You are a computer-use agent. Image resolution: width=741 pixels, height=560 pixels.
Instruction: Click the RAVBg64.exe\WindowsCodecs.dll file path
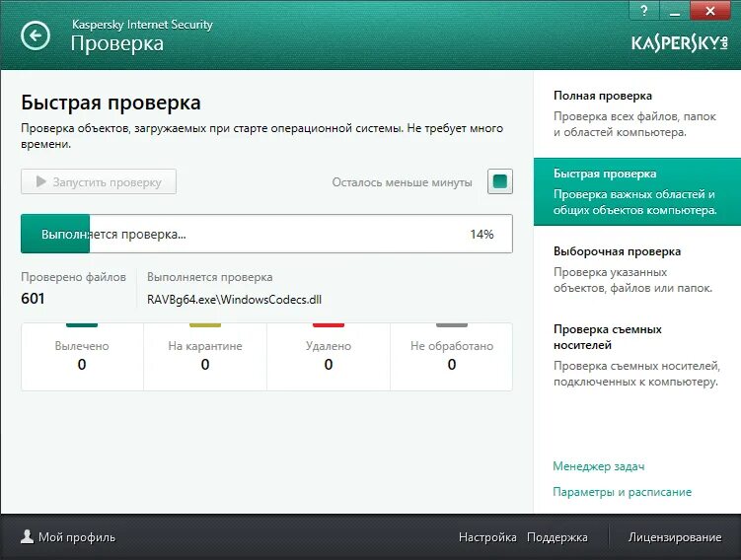235,300
